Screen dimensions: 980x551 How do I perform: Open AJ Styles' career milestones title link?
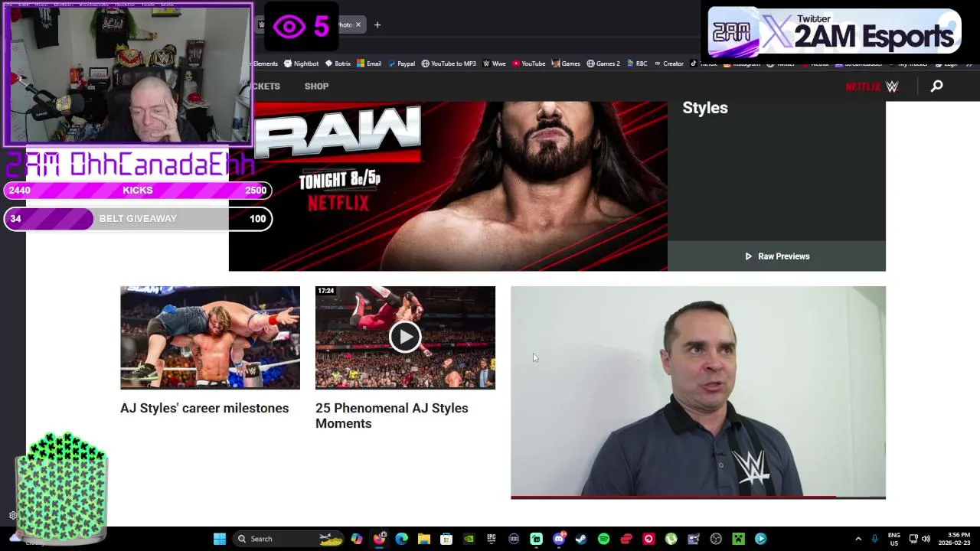[204, 408]
